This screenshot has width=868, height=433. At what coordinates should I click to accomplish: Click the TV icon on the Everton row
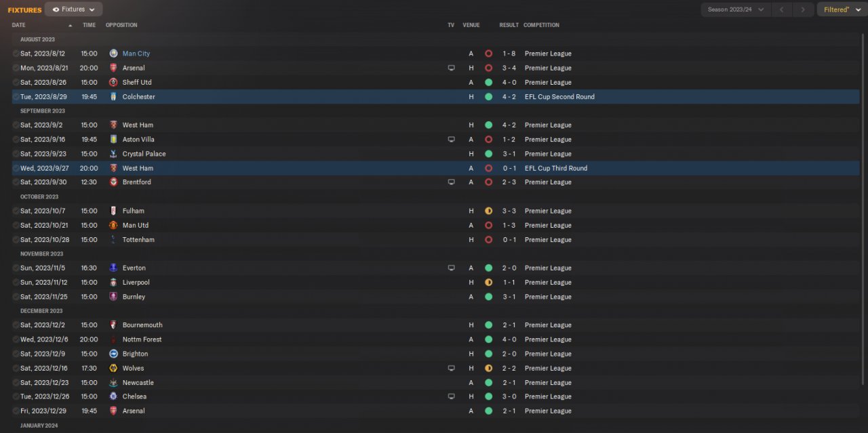coord(451,268)
